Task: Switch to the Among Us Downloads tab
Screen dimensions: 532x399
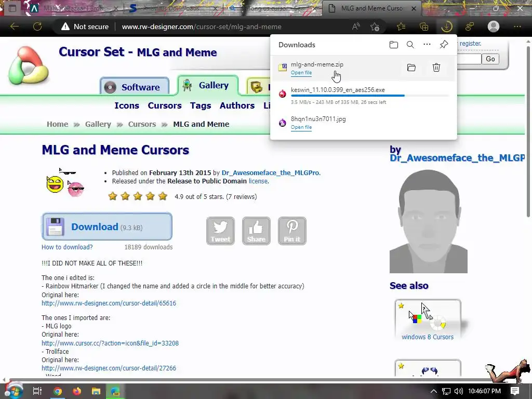Action: click(x=172, y=8)
